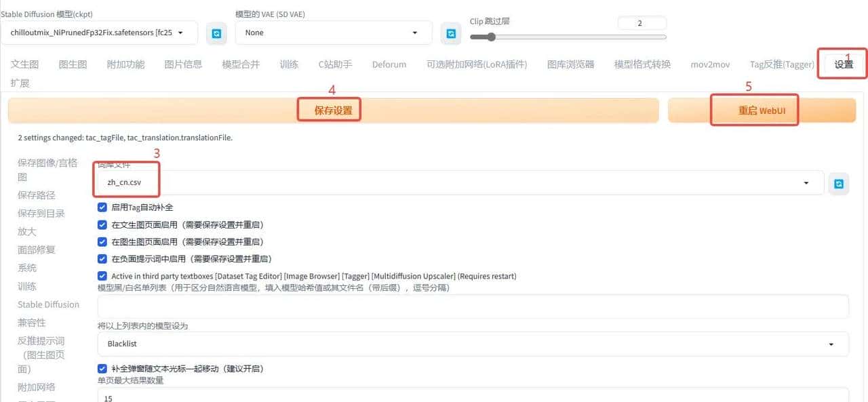This screenshot has width=868, height=402.
Task: Toggle 补全弹窗随文本光标一起移动 checkbox
Action: pyautogui.click(x=102, y=368)
